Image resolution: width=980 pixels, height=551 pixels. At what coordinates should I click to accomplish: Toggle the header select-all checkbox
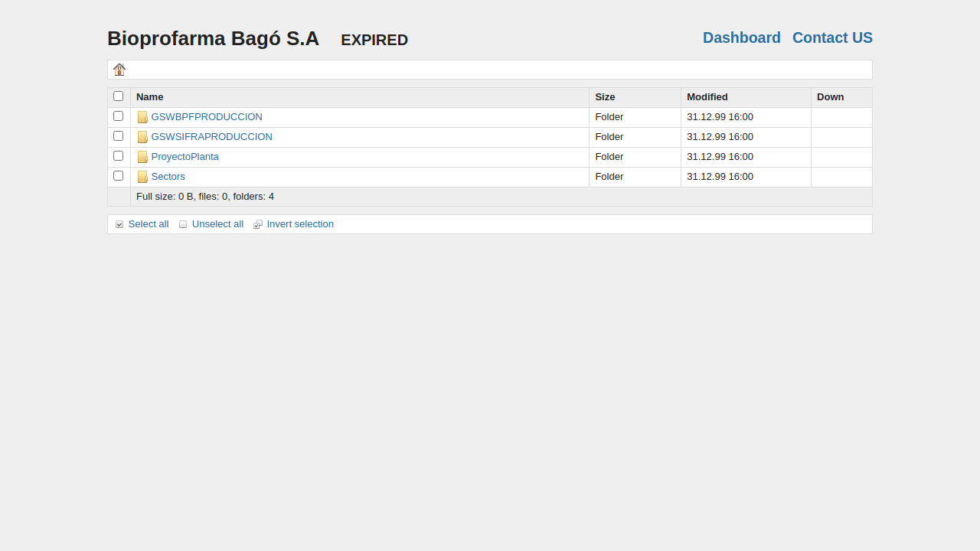click(x=118, y=96)
